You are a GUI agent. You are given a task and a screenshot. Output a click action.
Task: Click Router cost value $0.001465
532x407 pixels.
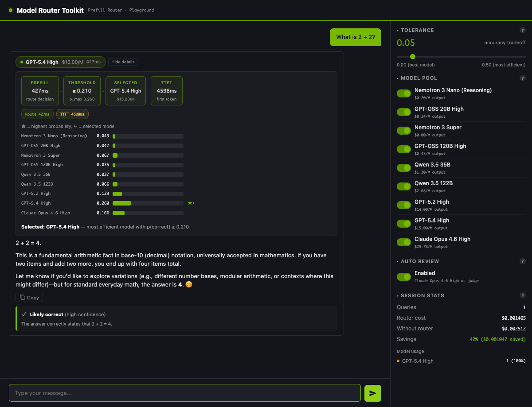[x=514, y=318]
